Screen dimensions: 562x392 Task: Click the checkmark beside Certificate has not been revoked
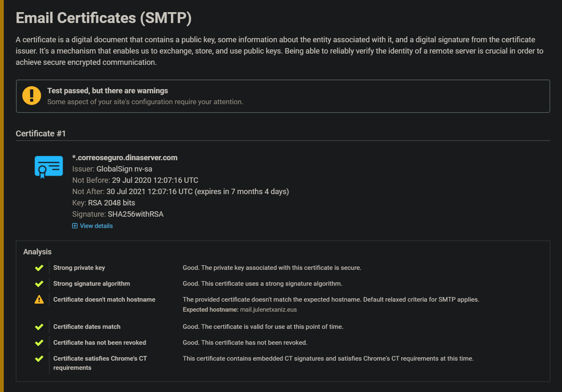pos(39,342)
